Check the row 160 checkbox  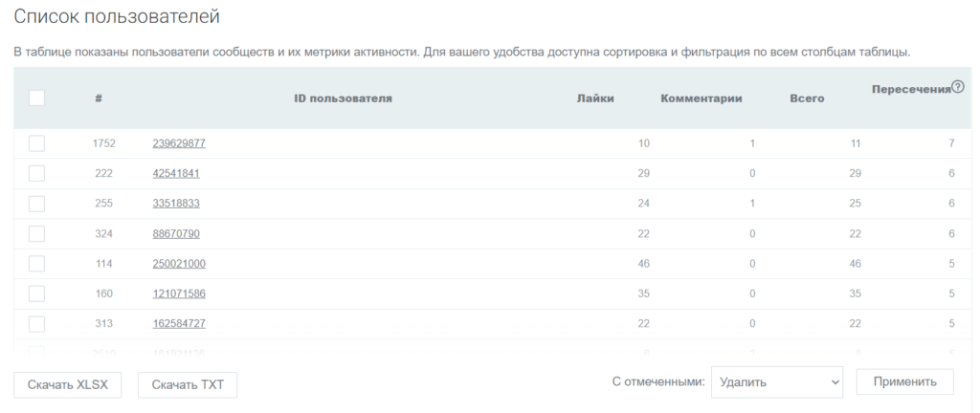point(36,293)
